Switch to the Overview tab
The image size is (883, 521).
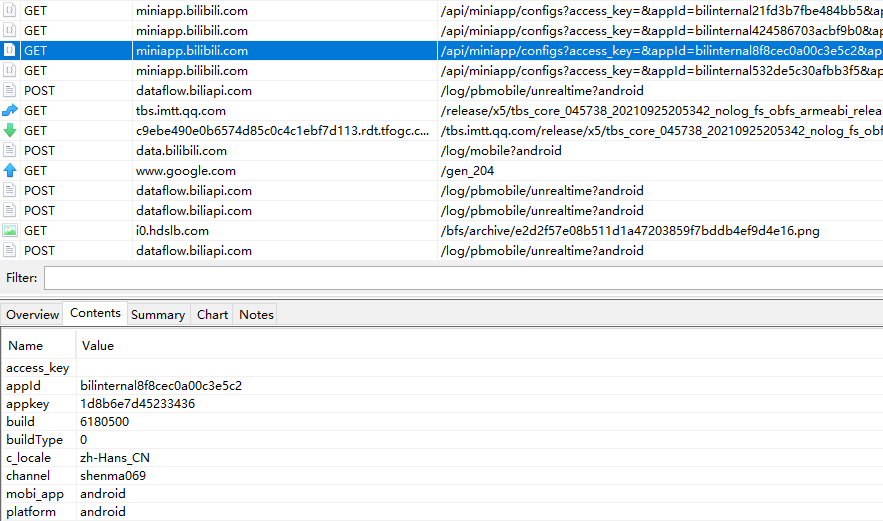33,314
